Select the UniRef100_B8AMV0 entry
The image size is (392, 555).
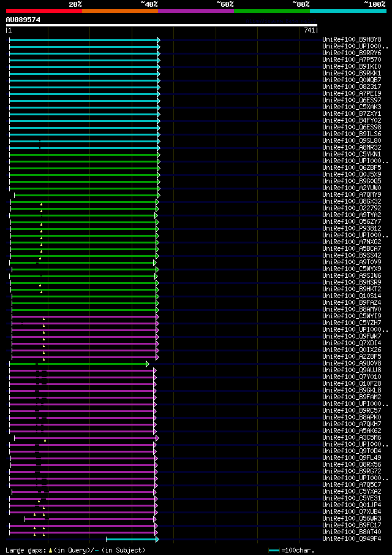[x=352, y=309]
